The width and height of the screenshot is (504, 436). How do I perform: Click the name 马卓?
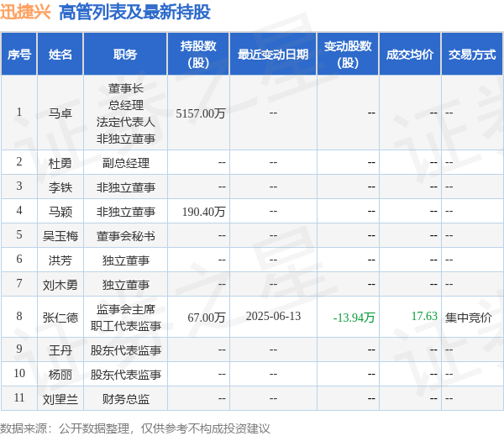coord(60,113)
